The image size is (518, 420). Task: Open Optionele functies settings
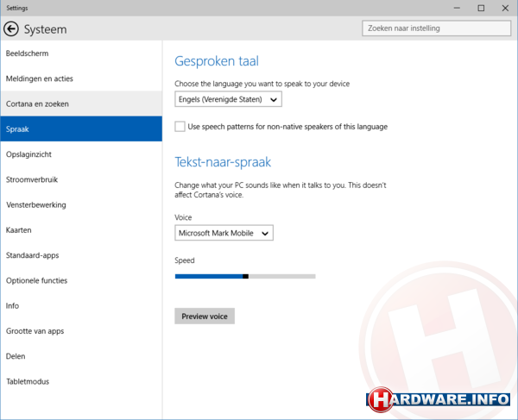(x=36, y=280)
